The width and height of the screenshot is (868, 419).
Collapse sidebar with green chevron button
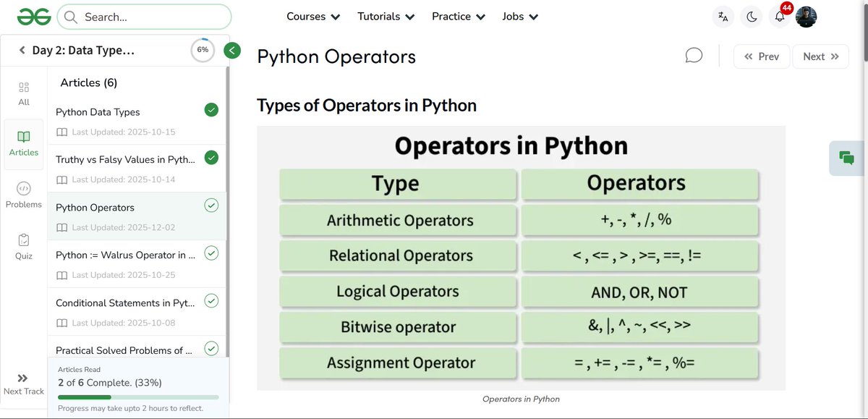[232, 50]
